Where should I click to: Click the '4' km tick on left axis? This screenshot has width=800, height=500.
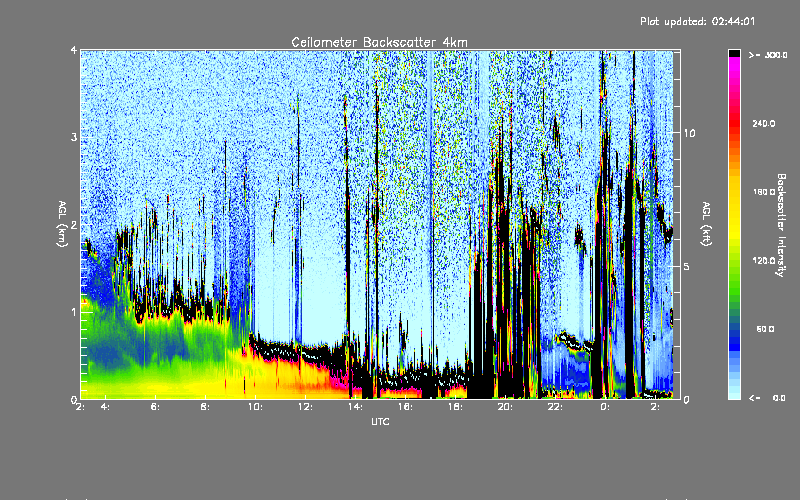click(x=74, y=50)
